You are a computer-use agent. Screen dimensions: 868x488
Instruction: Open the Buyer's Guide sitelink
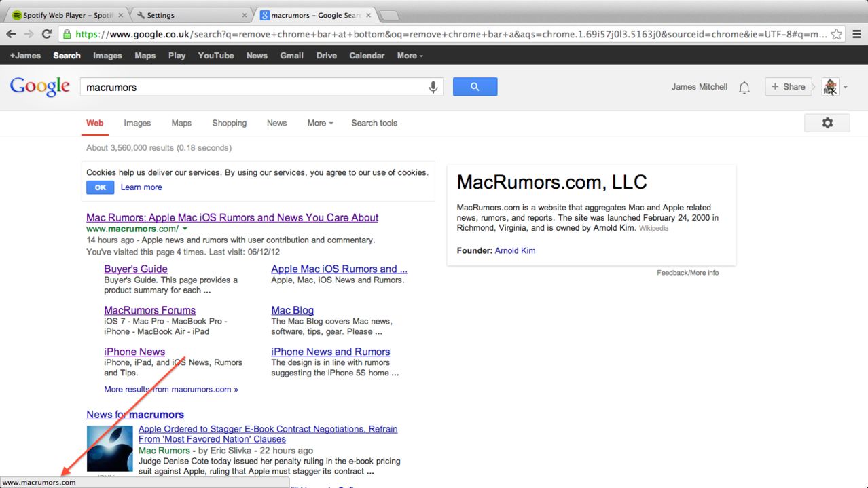tap(136, 269)
